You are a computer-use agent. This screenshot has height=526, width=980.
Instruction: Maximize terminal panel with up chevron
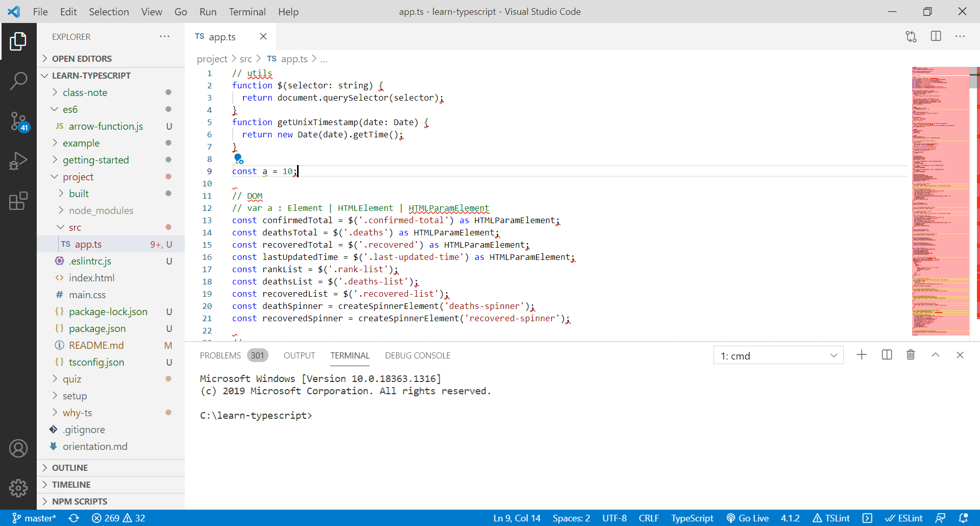coord(935,355)
